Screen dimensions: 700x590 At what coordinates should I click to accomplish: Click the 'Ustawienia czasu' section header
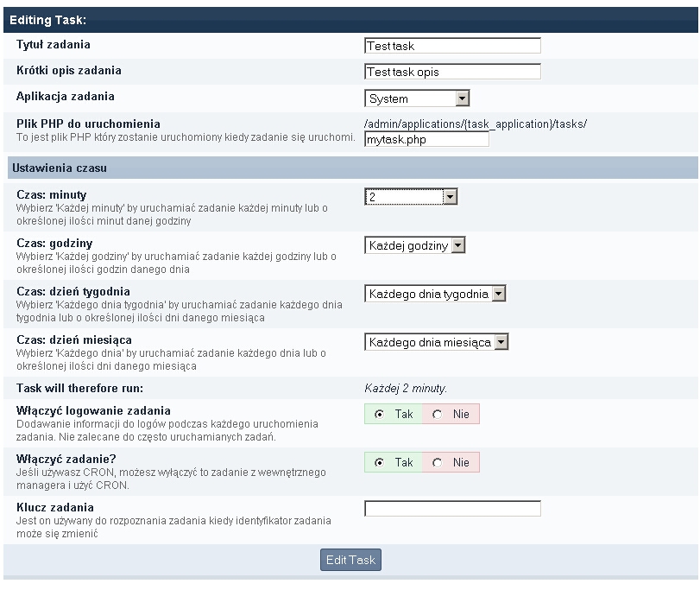click(59, 167)
